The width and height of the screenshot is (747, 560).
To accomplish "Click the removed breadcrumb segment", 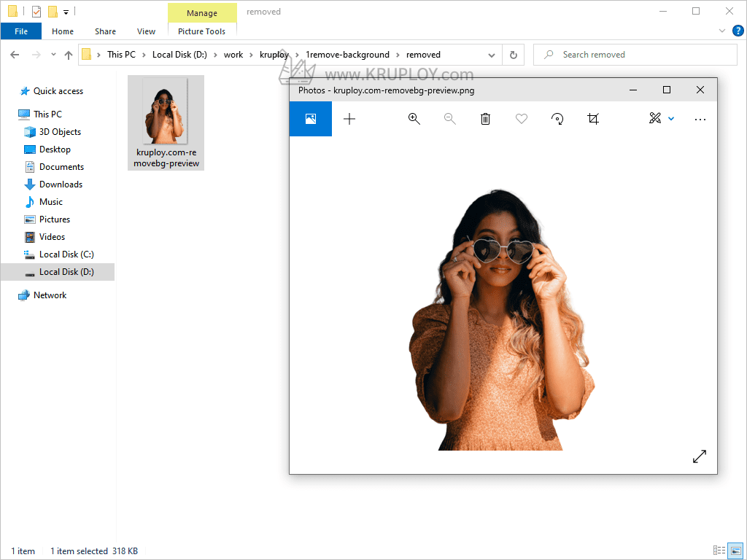I will (x=423, y=55).
